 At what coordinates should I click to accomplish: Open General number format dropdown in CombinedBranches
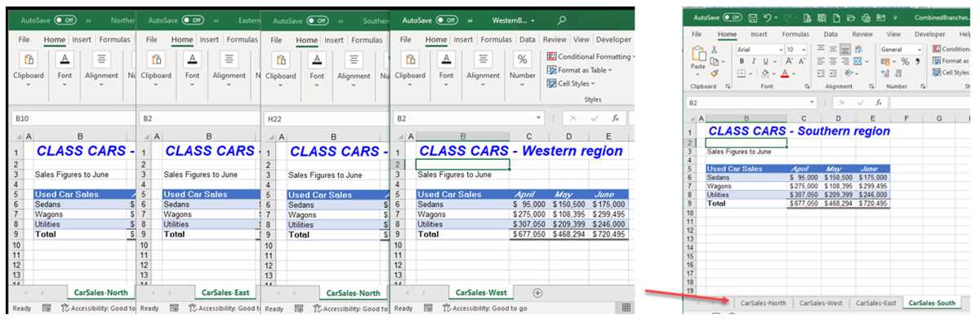920,50
